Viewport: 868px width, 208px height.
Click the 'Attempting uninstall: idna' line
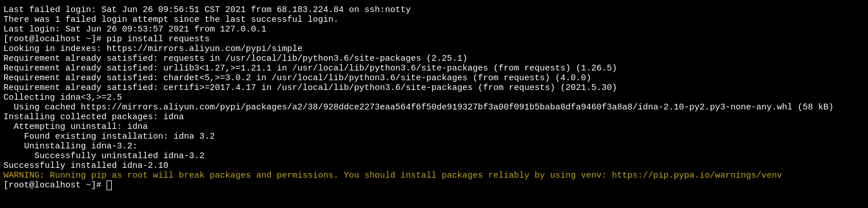tap(81, 127)
